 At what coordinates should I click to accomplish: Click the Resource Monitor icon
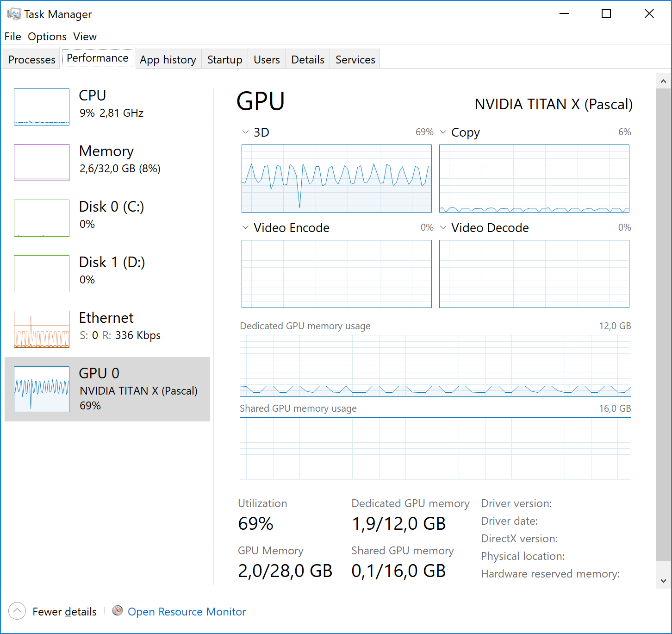118,611
